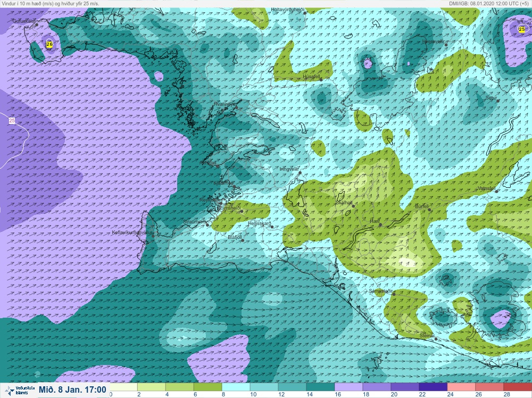Click the 10–12 m/s light teal legend swatch
The image size is (532, 398).
(x=264, y=387)
